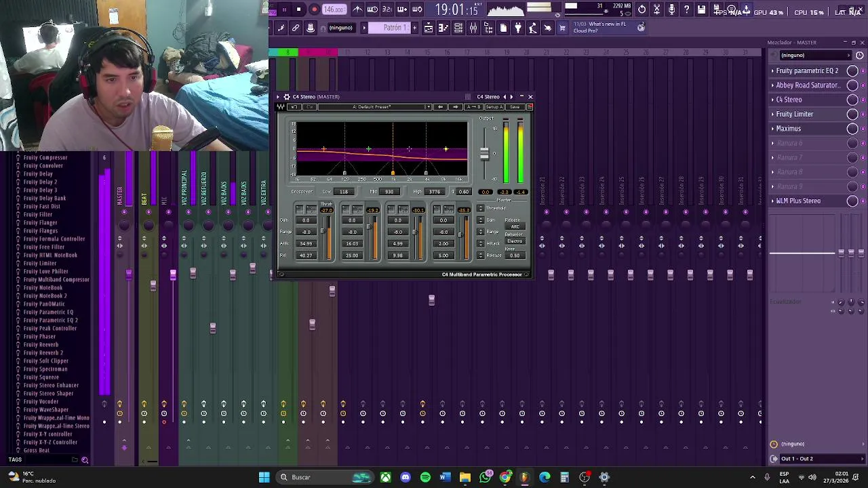The width and height of the screenshot is (868, 488).
Task: Select Fruity Parametric EQ 2 in browser
Action: (x=51, y=320)
